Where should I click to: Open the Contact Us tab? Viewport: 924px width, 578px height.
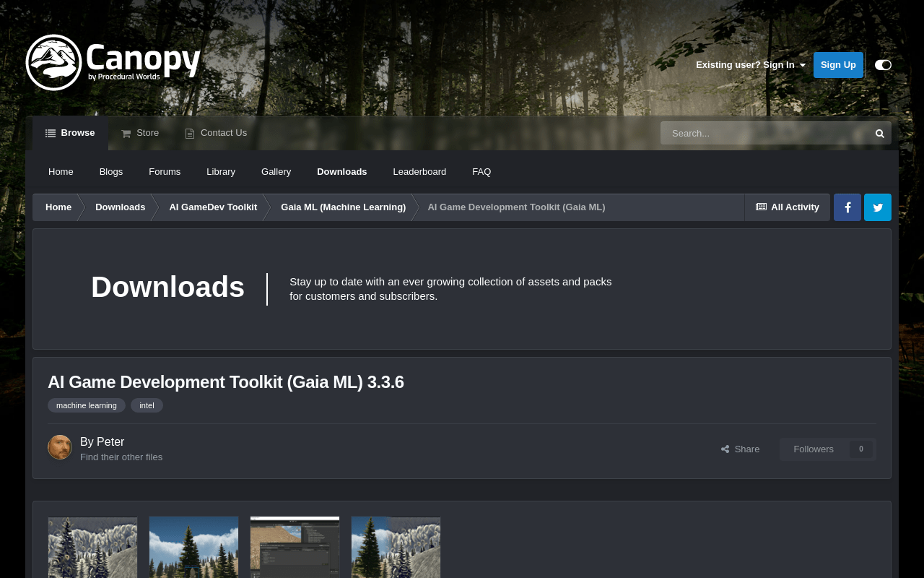[x=216, y=133]
